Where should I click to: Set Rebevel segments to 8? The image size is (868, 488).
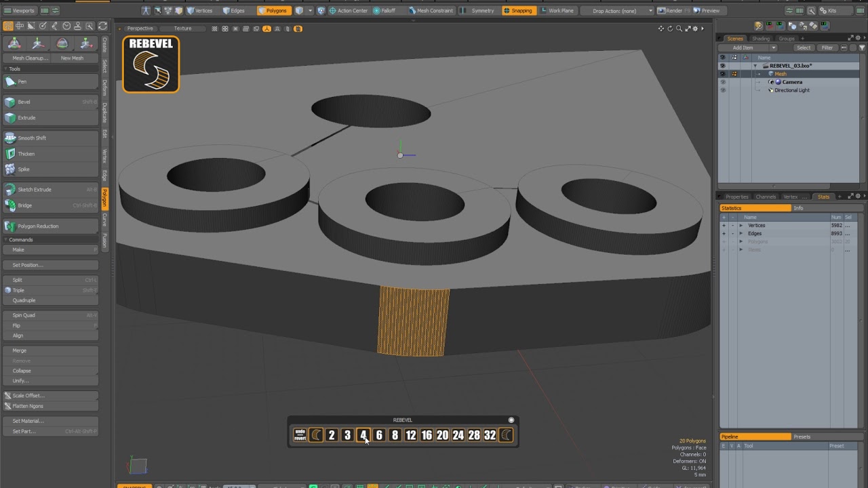(x=395, y=435)
